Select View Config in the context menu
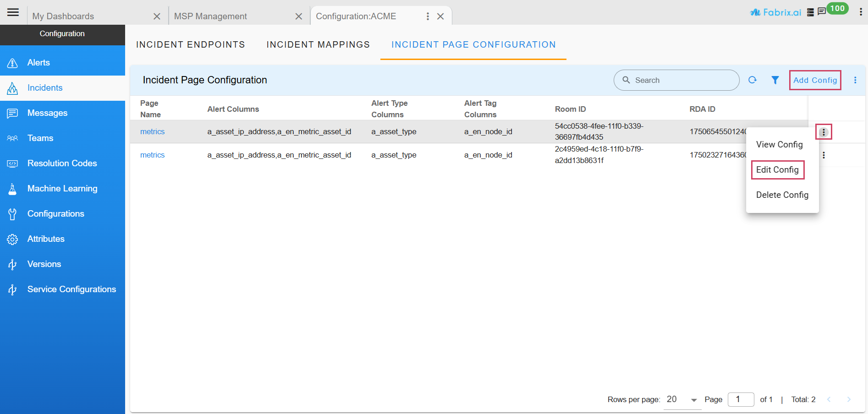This screenshot has width=868, height=414. [779, 145]
